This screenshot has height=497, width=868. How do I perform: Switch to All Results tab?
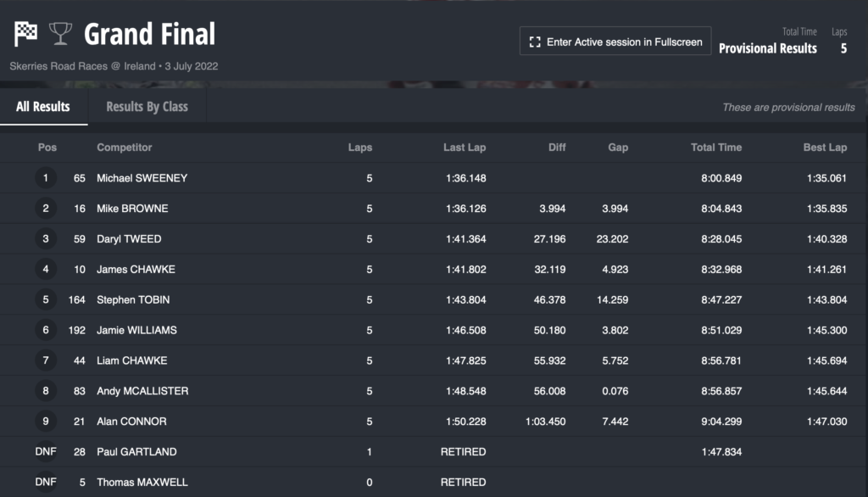pyautogui.click(x=43, y=106)
